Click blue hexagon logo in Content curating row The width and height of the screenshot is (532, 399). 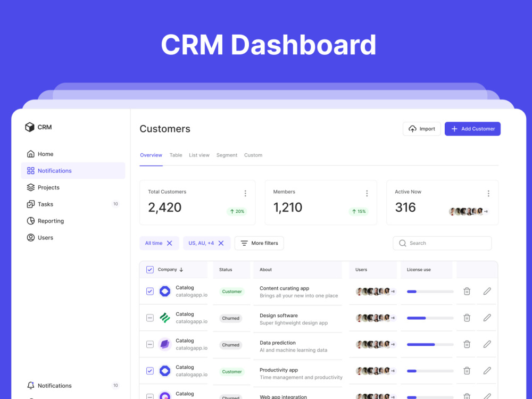165,292
